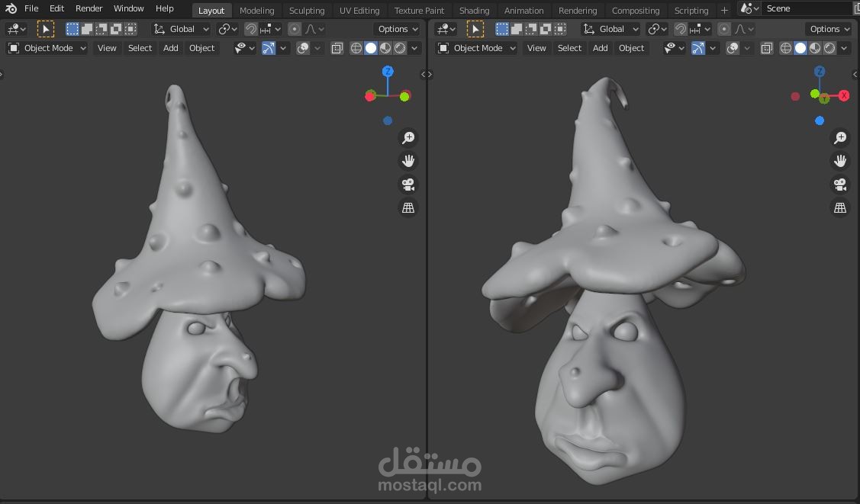The image size is (860, 504).
Task: Click the Blender logo icon
Action: click(11, 8)
